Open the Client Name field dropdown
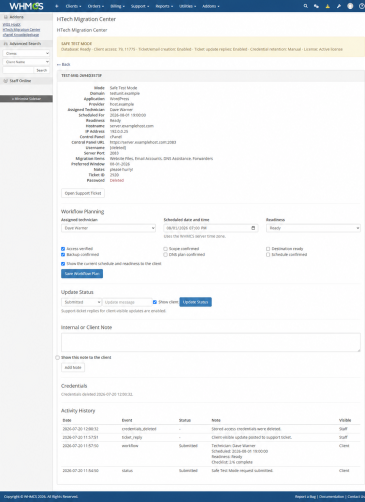This screenshot has width=365, height=502. [x=26, y=62]
